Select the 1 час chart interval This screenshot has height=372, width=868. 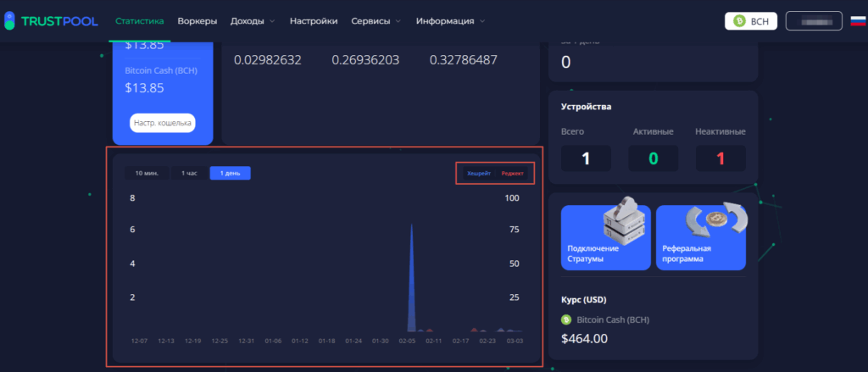[x=189, y=173]
